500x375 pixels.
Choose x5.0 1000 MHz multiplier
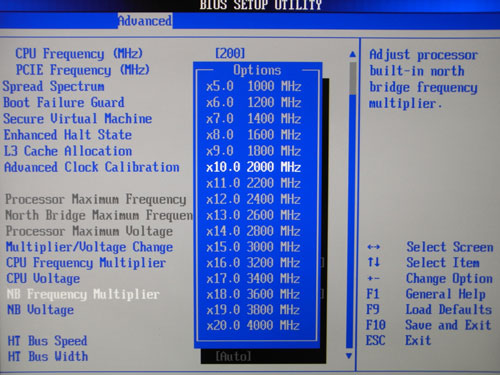point(254,86)
